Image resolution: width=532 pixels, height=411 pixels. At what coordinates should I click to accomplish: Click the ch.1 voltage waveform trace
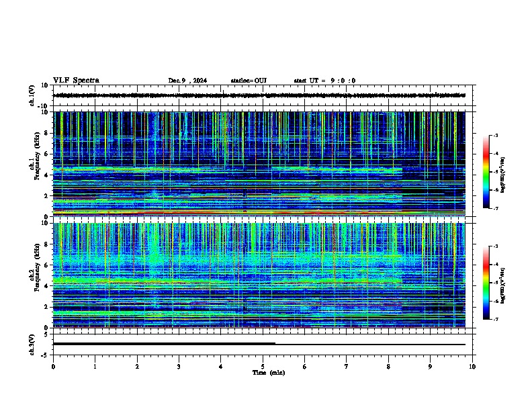tap(259, 95)
